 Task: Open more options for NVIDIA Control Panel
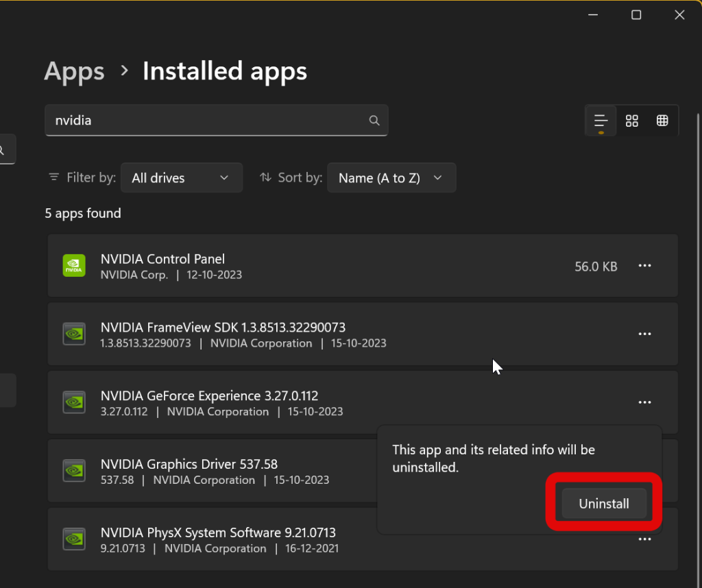pyautogui.click(x=644, y=266)
